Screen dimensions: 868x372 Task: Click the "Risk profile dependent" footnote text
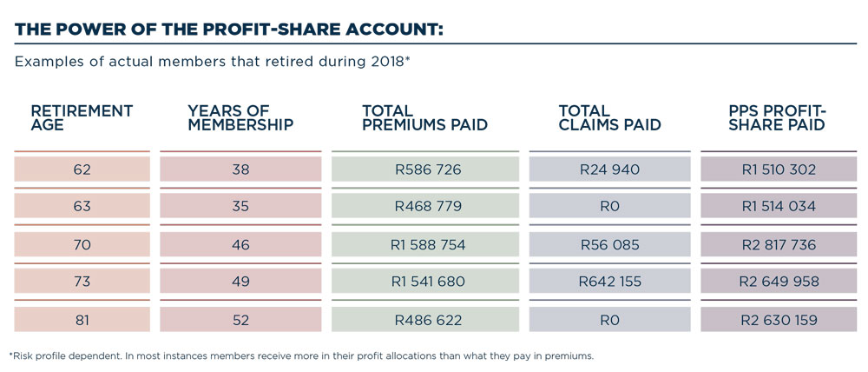[301, 356]
